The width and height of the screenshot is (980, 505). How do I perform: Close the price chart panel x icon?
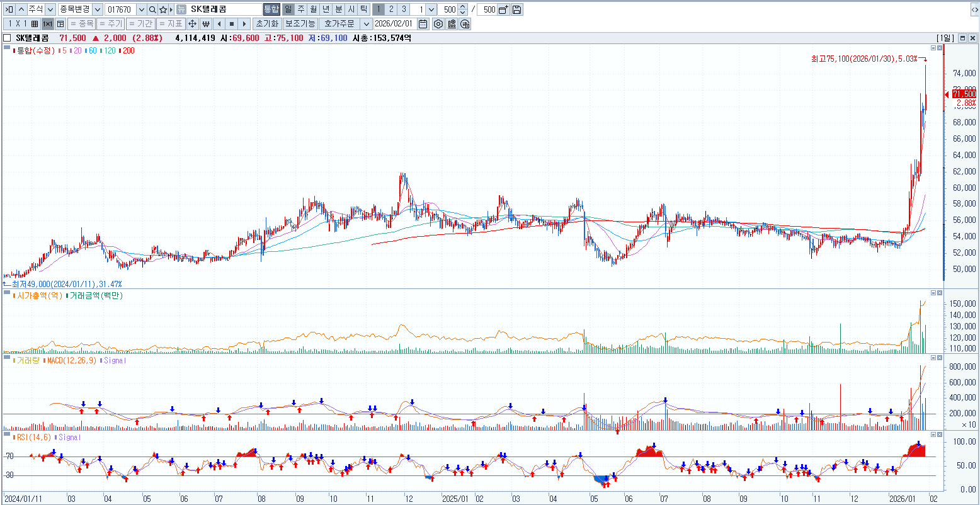pyautogui.click(x=939, y=48)
